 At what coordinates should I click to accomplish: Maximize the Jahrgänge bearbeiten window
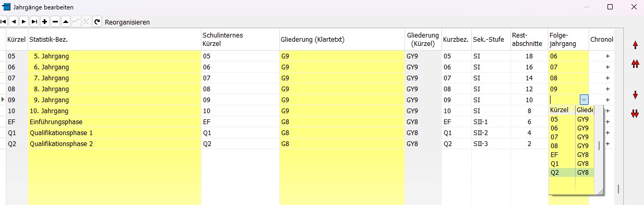pos(610,7)
